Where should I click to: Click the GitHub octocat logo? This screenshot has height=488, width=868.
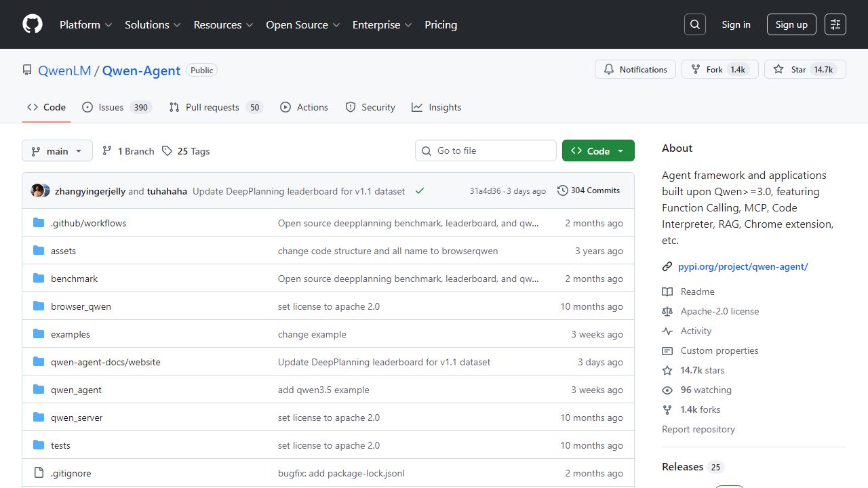pos(33,24)
